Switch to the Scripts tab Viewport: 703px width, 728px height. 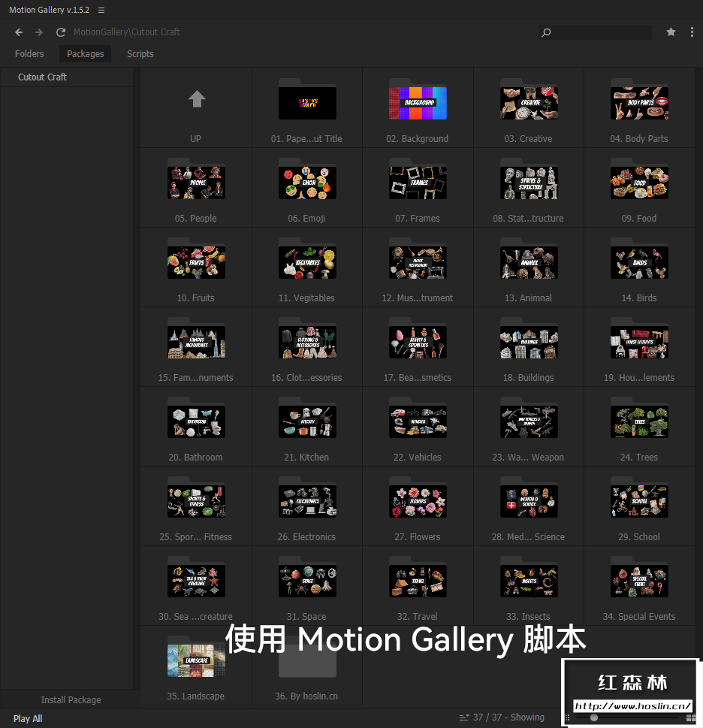click(140, 54)
